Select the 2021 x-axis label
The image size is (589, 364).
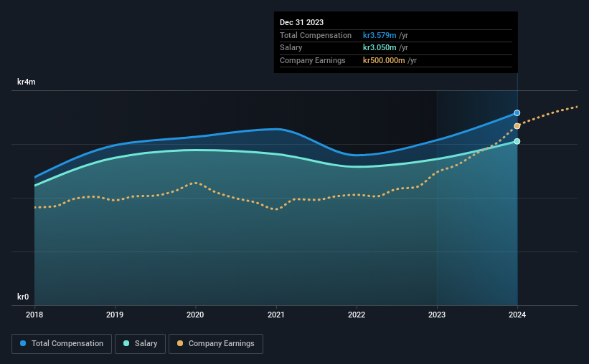click(x=275, y=315)
